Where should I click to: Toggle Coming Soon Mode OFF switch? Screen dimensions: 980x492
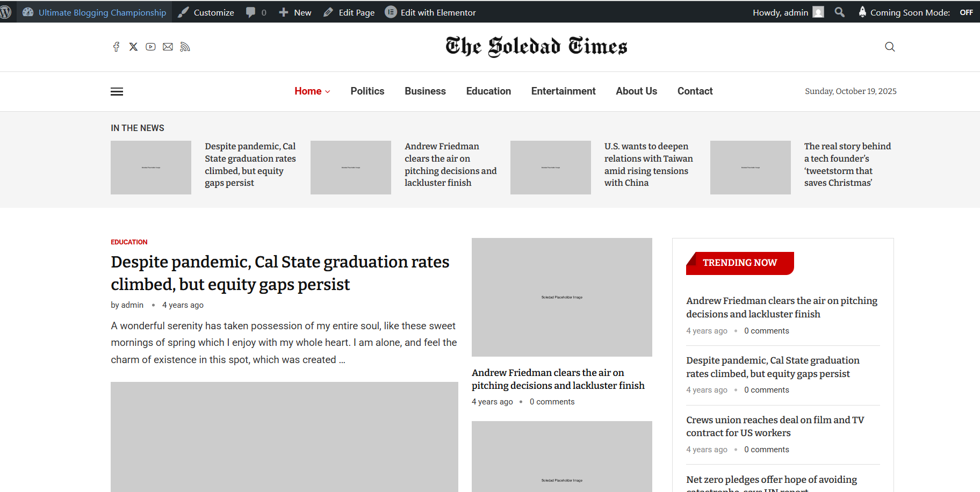(x=966, y=12)
